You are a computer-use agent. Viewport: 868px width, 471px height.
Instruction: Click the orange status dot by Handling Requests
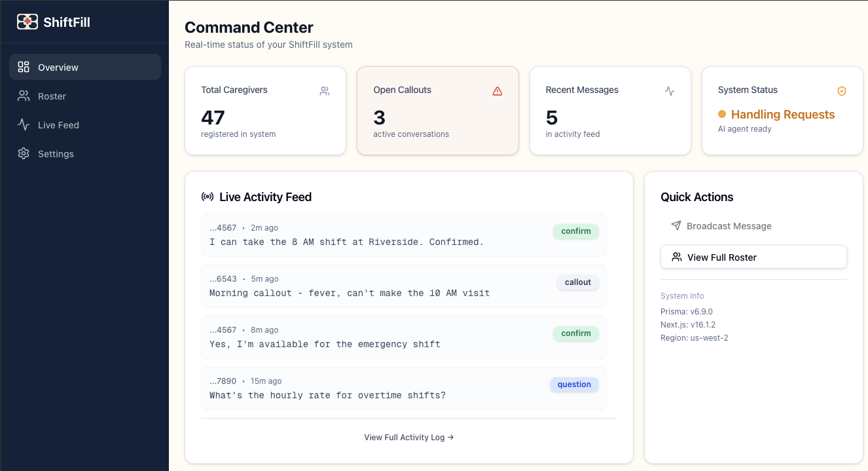722,114
